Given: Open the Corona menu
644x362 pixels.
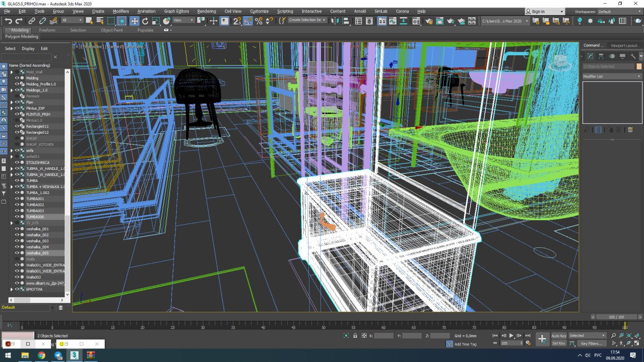Looking at the screenshot, I should pyautogui.click(x=403, y=11).
